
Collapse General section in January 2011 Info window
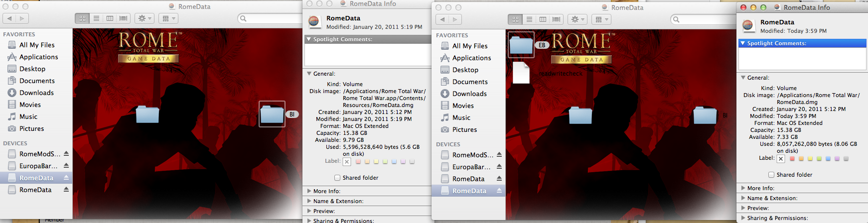pos(309,74)
